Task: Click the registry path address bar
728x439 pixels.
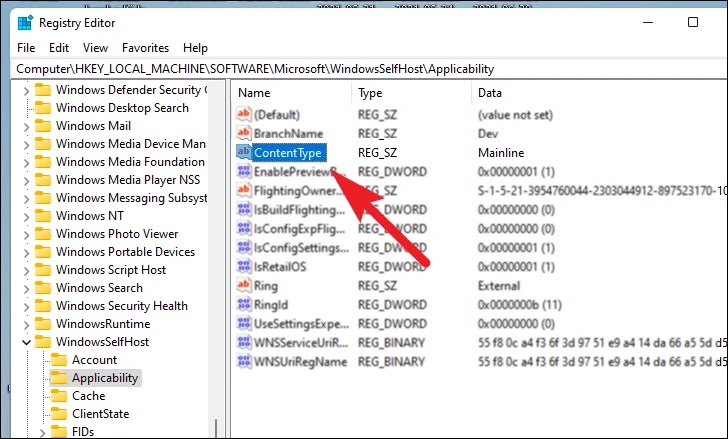Action: point(369,69)
